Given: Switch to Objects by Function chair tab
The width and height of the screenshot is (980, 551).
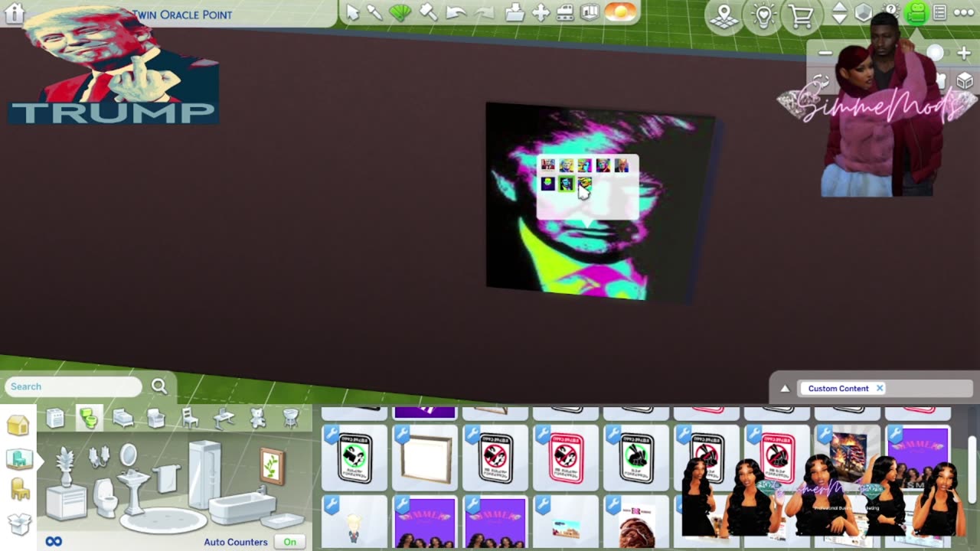Looking at the screenshot, I should 20,490.
